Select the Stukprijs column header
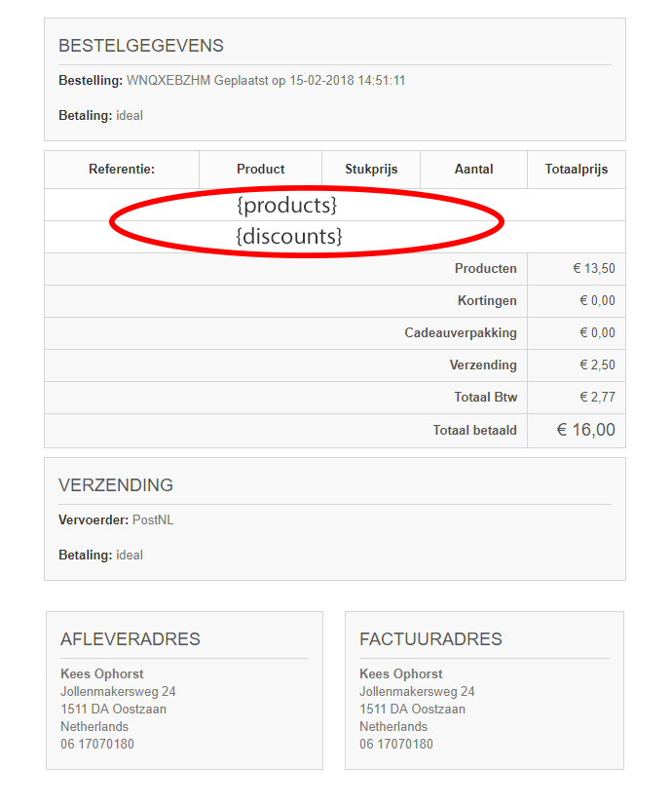This screenshot has height=807, width=672. pyautogui.click(x=371, y=170)
